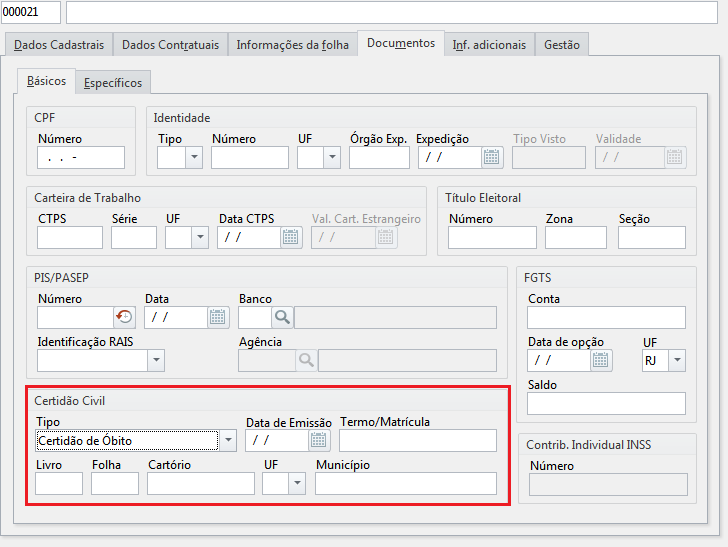Click the Folha field
728x547 pixels.
pyautogui.click(x=115, y=483)
